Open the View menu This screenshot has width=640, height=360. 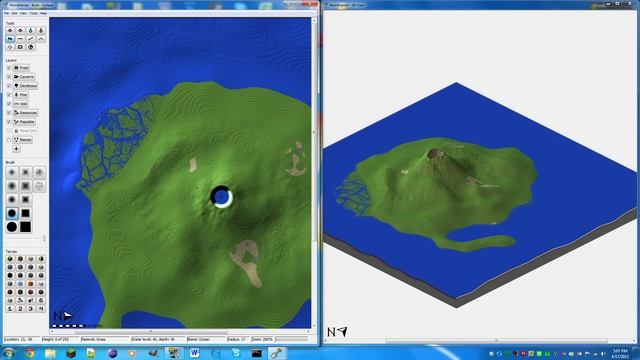[x=23, y=13]
